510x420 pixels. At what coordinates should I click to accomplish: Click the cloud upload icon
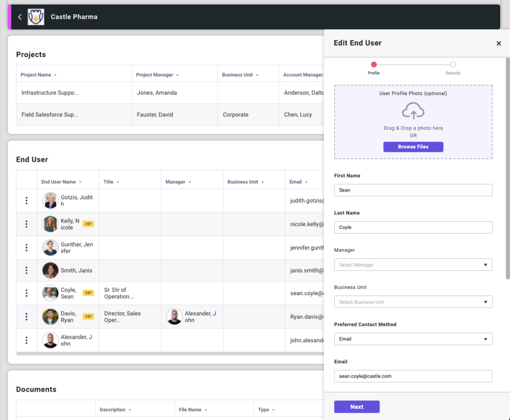pyautogui.click(x=413, y=111)
